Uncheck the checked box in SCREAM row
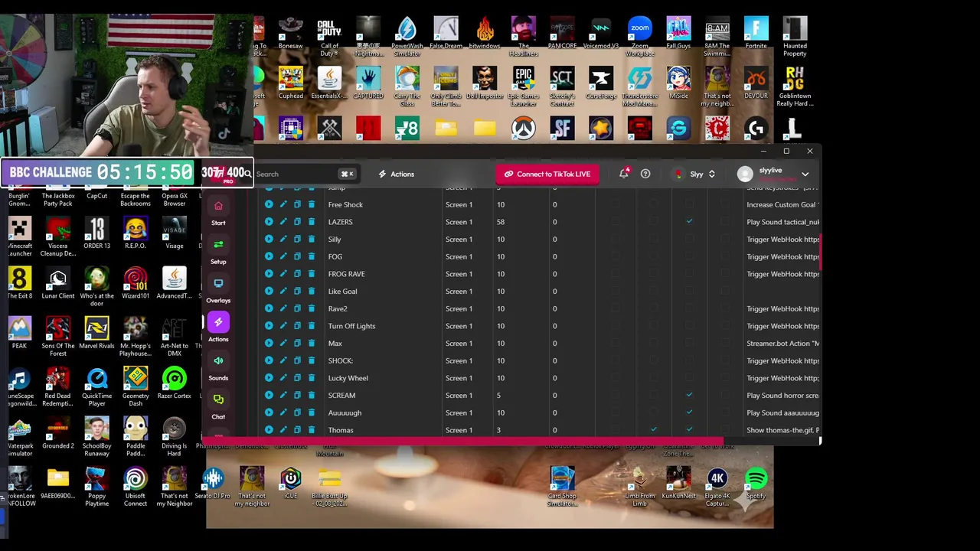 coord(689,396)
